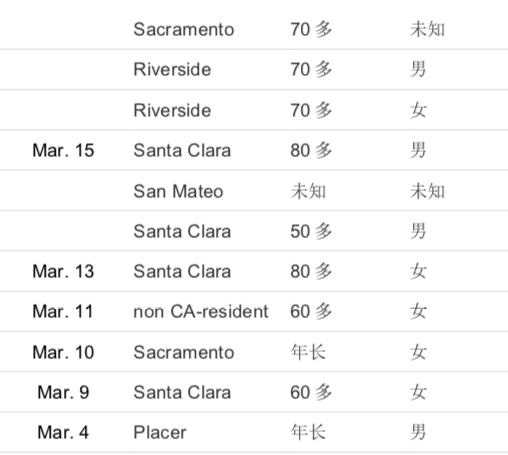
Task: Select the Mar. 11 date cell
Action: pos(63,312)
